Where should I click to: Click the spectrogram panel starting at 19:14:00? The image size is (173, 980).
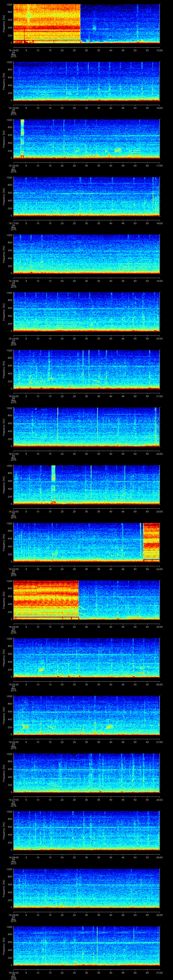pyautogui.click(x=86, y=24)
